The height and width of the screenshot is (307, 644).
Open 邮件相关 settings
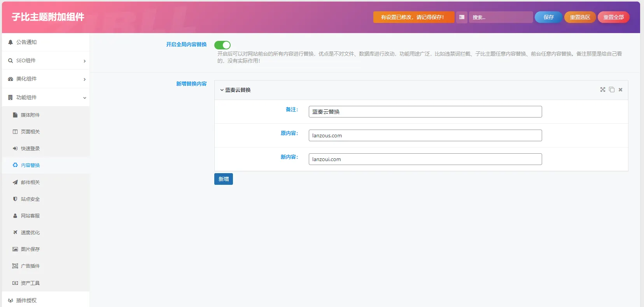click(x=46, y=182)
